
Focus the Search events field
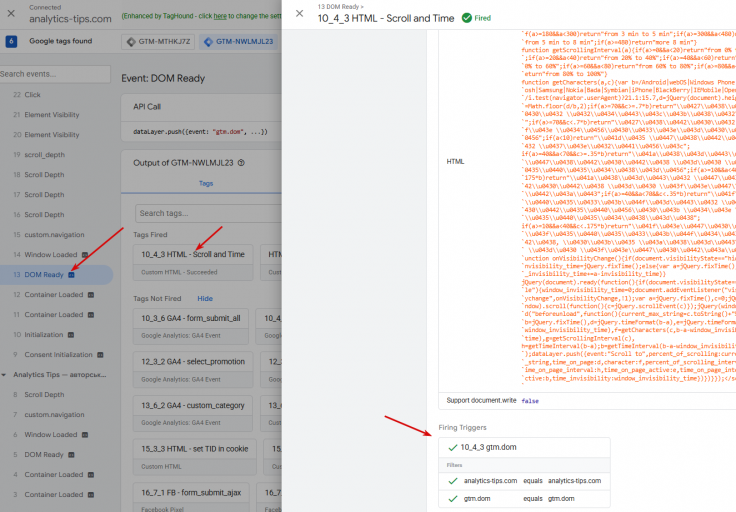pyautogui.click(x=55, y=74)
